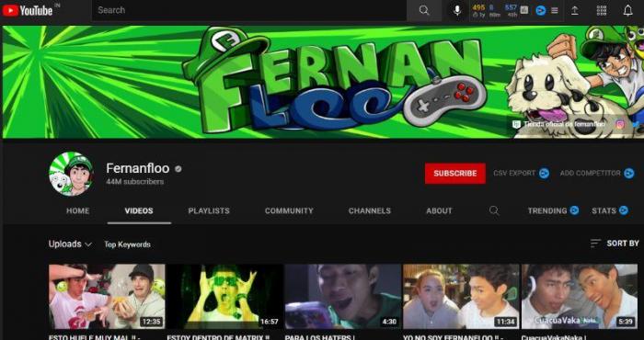644x340 pixels.
Task: Open the upload video icon
Action: [x=575, y=11]
